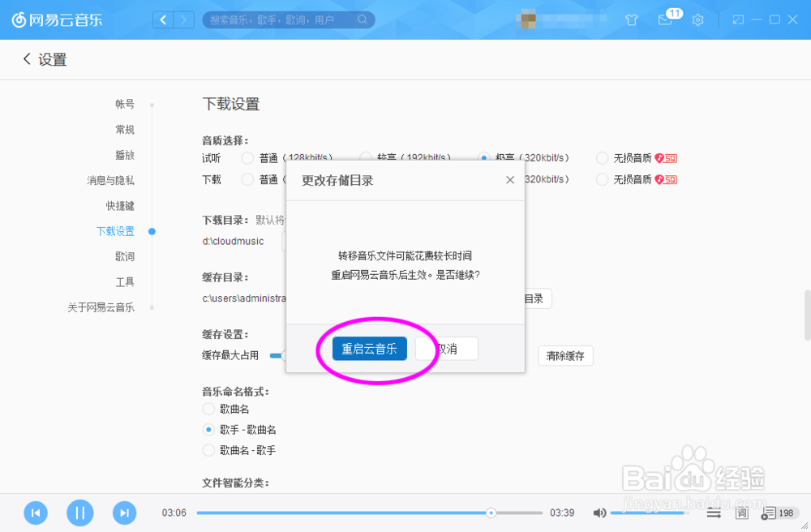
Task: Pause the current song
Action: tap(80, 513)
